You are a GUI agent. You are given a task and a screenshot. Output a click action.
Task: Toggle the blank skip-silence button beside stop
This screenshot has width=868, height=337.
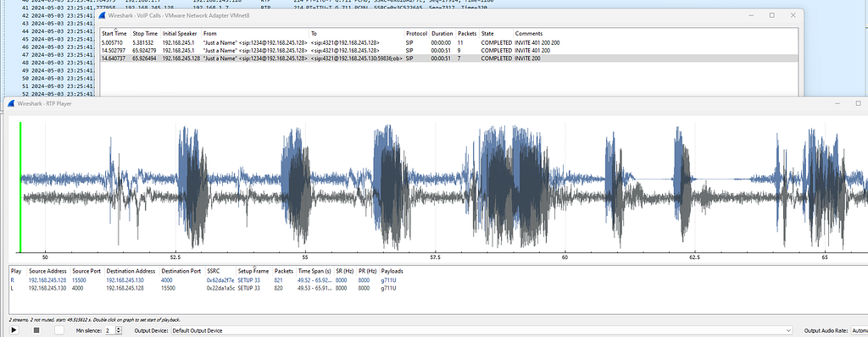click(59, 330)
